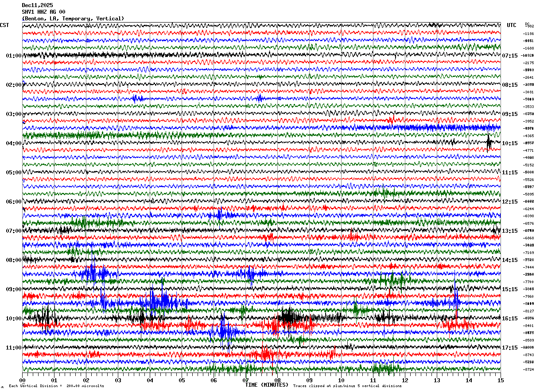This screenshot has width=536, height=392.
Task: Click the DC offset value -7700
Action: click(x=529, y=282)
